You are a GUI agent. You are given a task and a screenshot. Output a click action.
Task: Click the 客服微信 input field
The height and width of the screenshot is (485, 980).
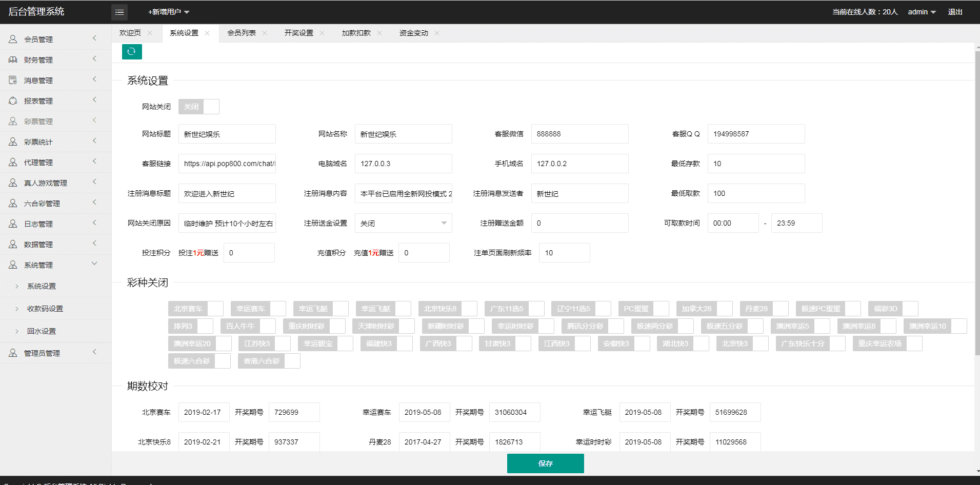pyautogui.click(x=579, y=134)
